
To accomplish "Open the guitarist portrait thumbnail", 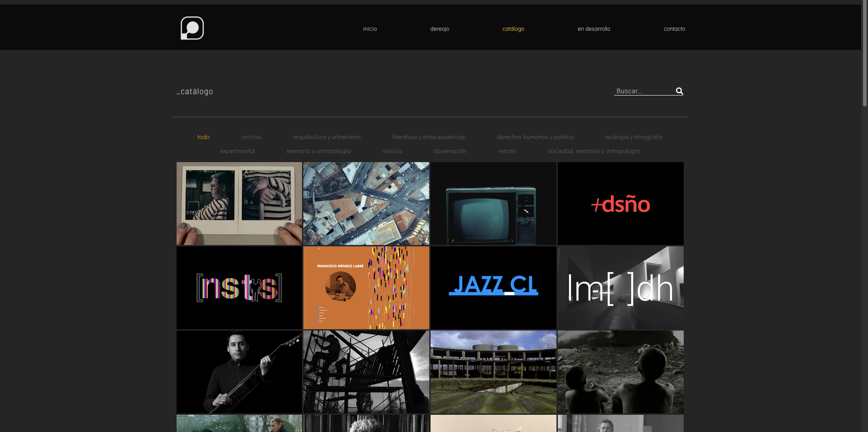I will pyautogui.click(x=239, y=372).
